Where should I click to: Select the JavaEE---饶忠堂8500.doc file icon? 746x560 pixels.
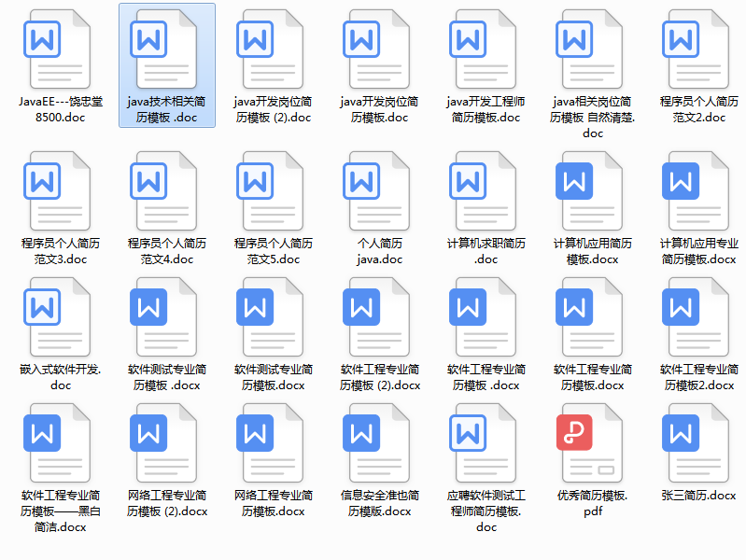coord(57,49)
